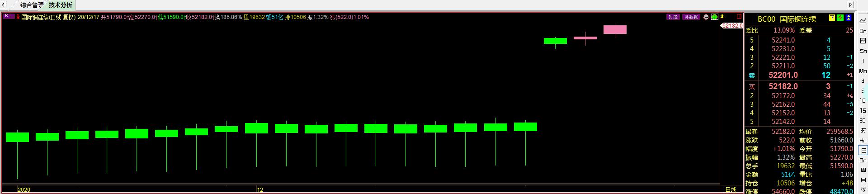The image size is (868, 194).
Task: Select the 1 minute period in sidebar
Action: pos(863,61)
